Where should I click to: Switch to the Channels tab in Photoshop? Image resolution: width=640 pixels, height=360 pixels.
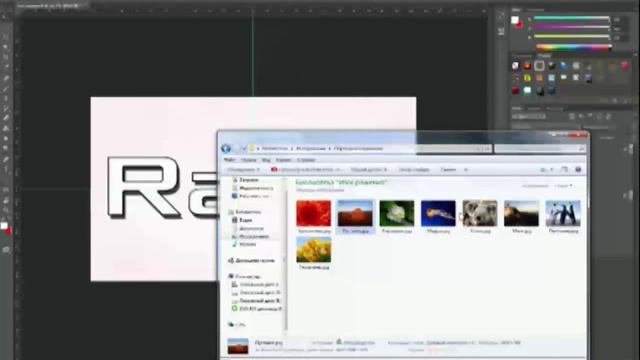(x=533, y=109)
